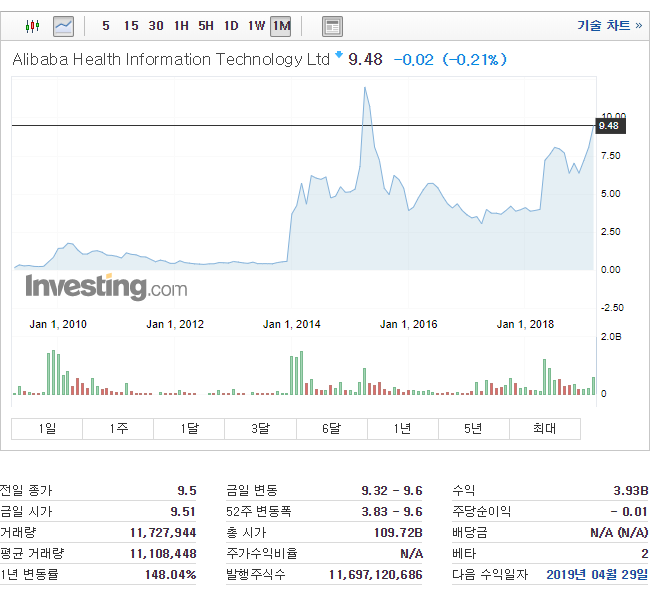Click the Jan 1, 2010 axis label

coord(58,324)
